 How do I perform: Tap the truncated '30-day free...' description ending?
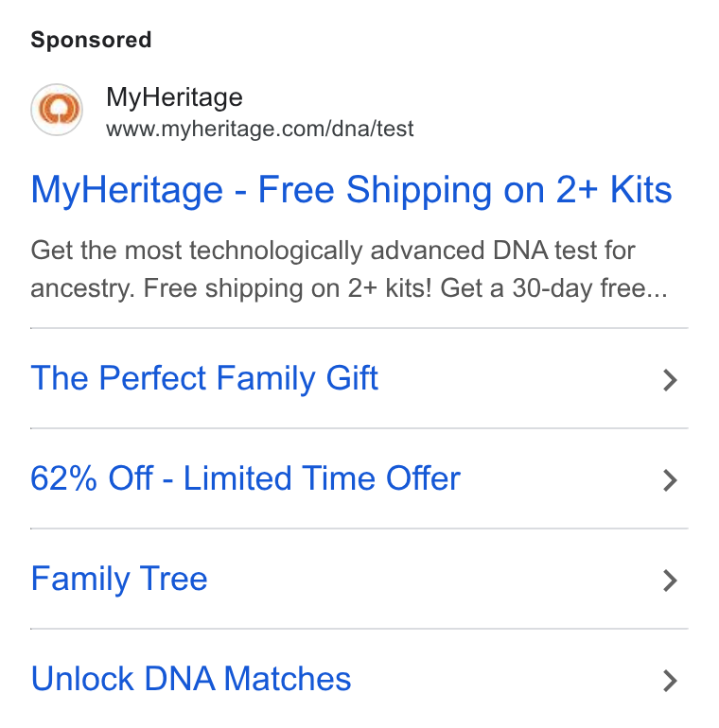pos(590,287)
